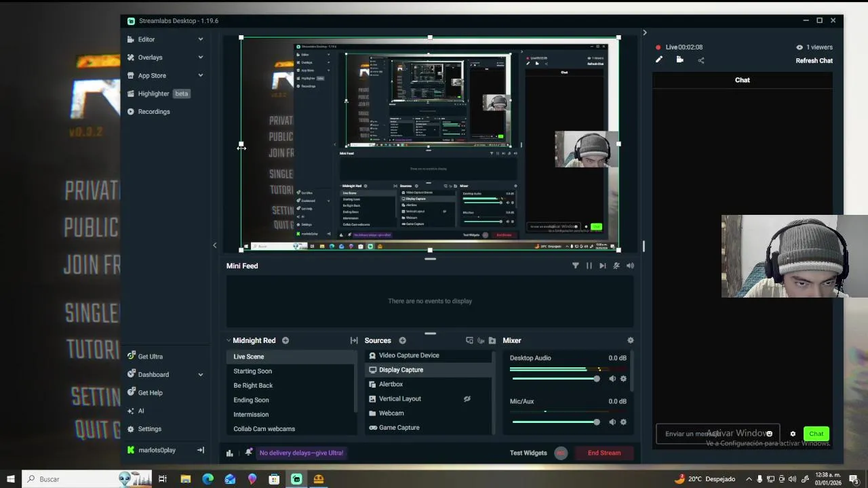
Task: Adjust the Mic/Aux volume slider
Action: click(x=555, y=422)
